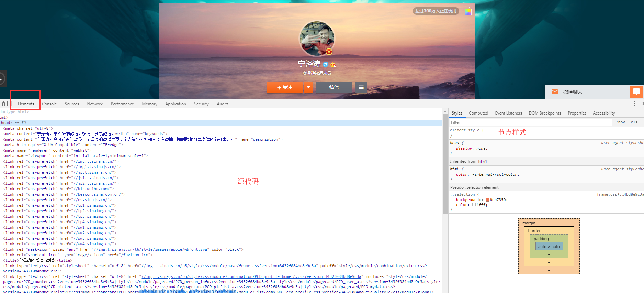
Task: Click the color: -internal-root-color declaration
Action: 487,174
